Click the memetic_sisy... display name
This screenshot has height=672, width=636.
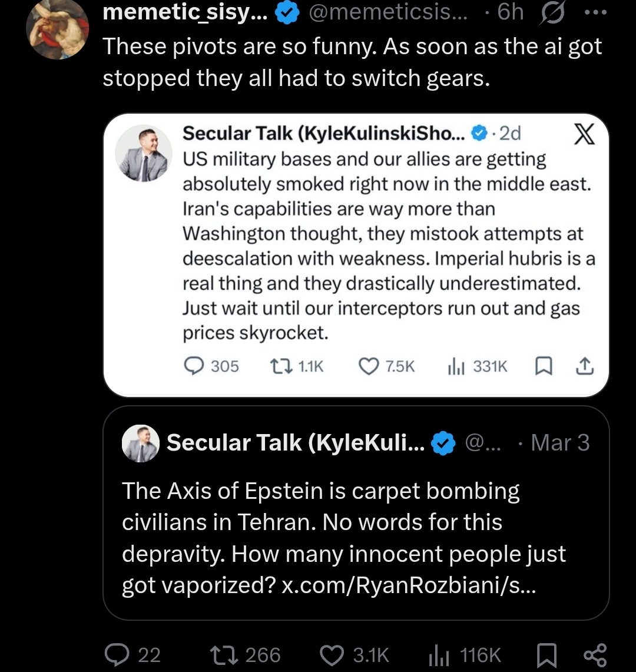[x=185, y=13]
